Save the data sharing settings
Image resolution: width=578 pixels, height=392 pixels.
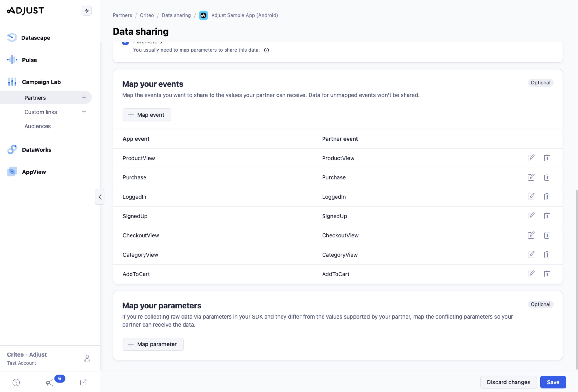click(x=553, y=382)
